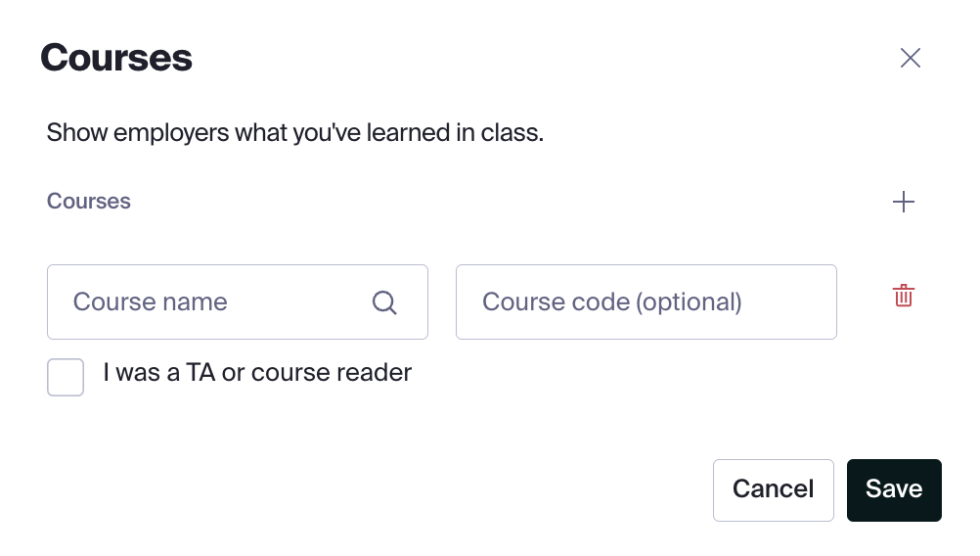Screen dimensions: 980x556
Task: Click the black Save button
Action: click(x=894, y=489)
